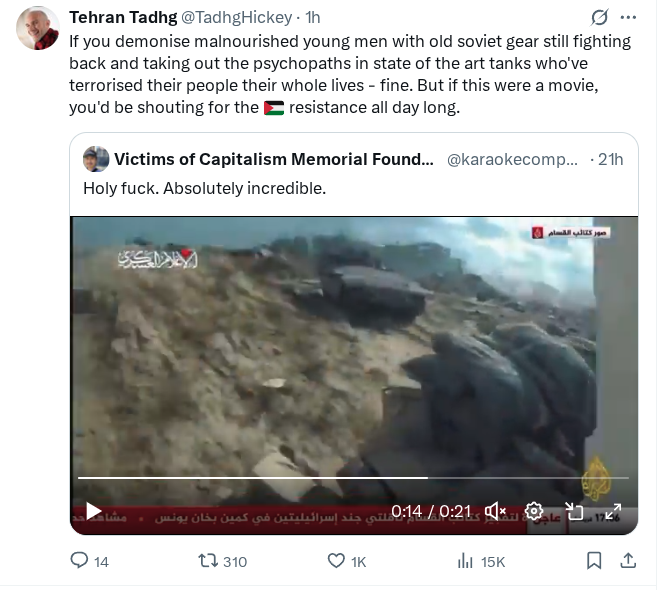Like the tweet with 1K likes

click(337, 561)
